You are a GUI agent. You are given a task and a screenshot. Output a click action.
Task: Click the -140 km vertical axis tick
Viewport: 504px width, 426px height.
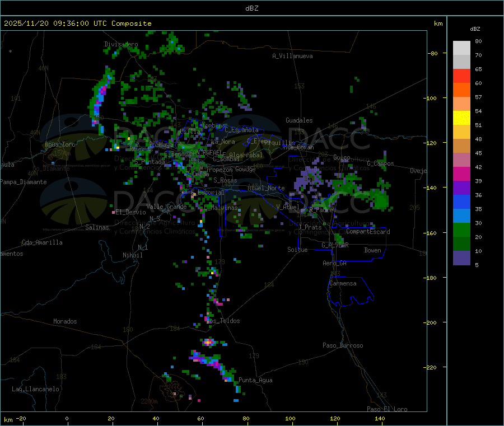click(x=432, y=188)
